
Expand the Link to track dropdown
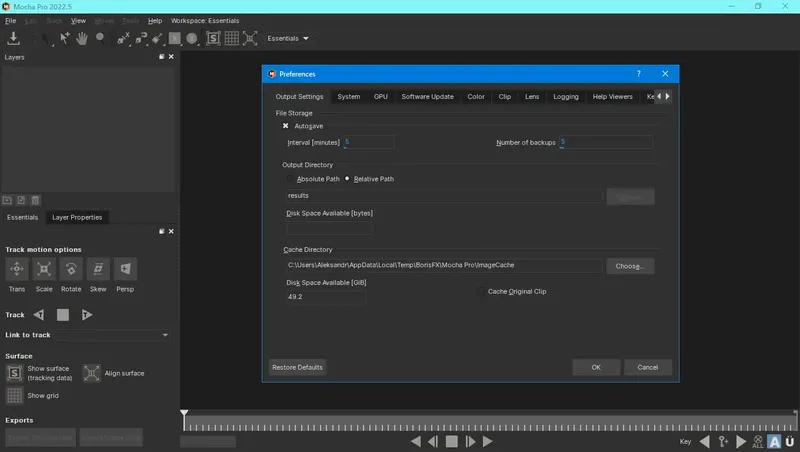tap(113, 335)
